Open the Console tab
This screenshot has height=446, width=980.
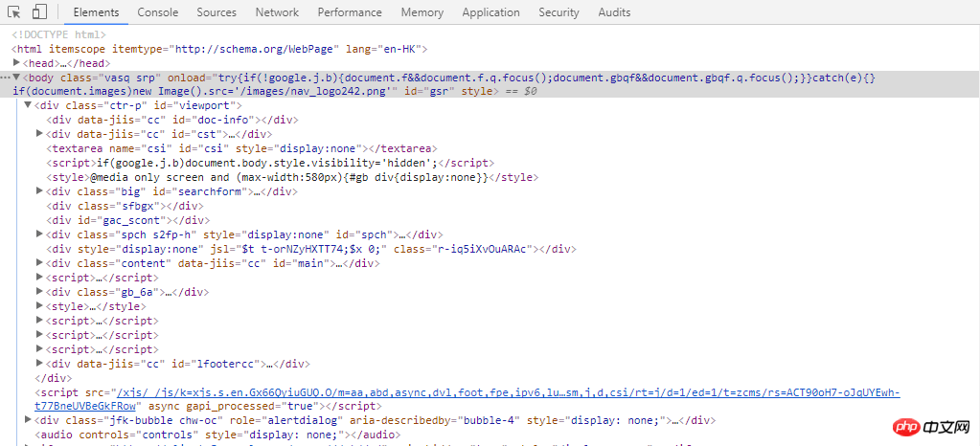coord(157,12)
